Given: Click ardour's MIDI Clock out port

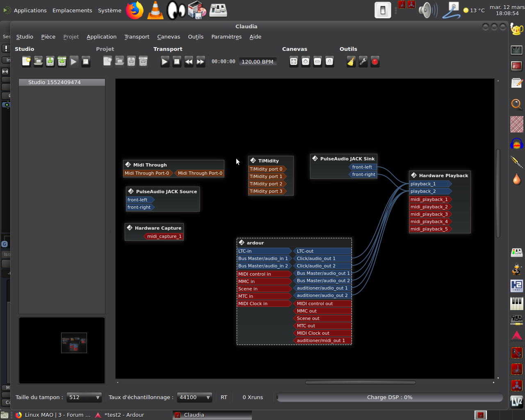Looking at the screenshot, I should [x=322, y=333].
